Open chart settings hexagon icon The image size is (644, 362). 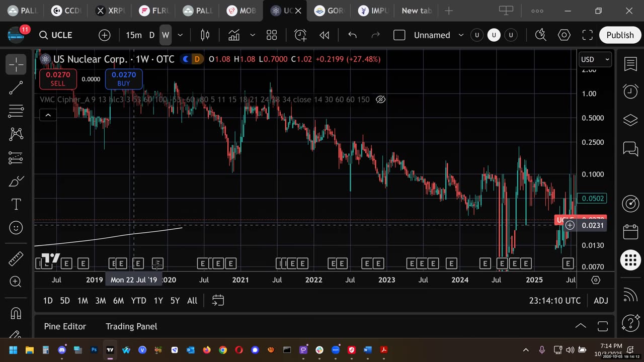(564, 35)
